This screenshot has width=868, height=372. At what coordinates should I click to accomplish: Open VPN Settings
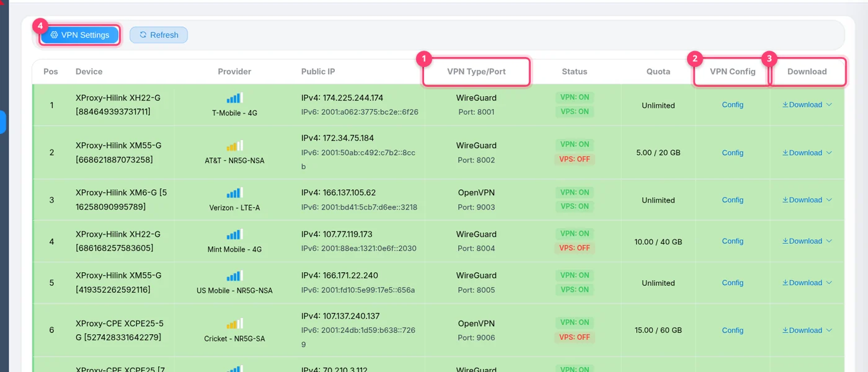point(80,35)
